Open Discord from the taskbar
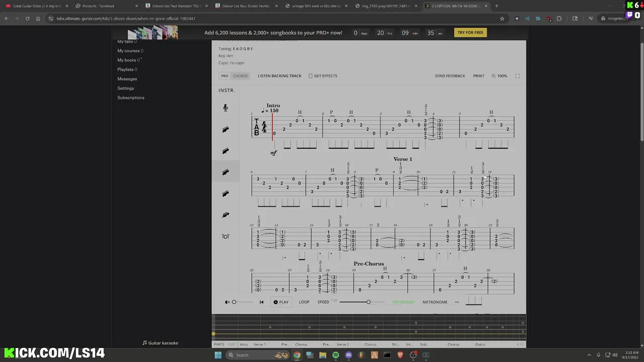 click(349, 355)
